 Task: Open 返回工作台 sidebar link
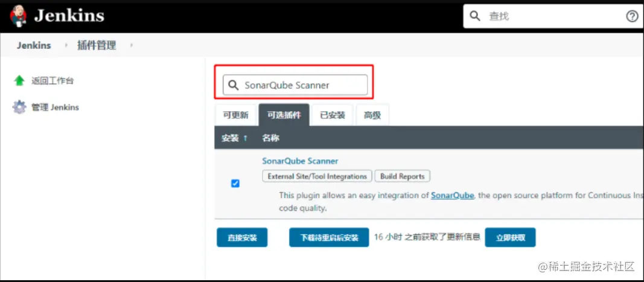point(53,80)
